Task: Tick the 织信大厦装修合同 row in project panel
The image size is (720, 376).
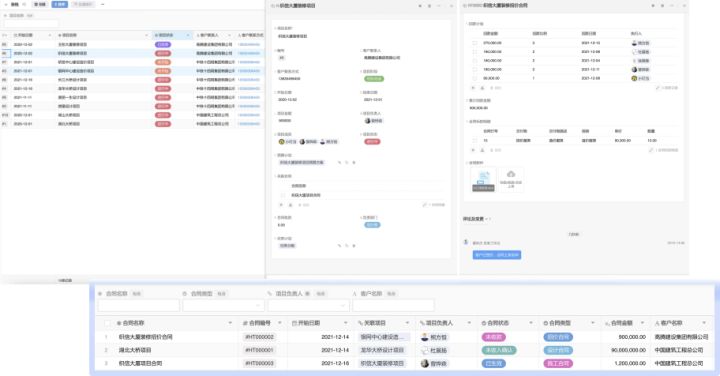Action: click(x=283, y=195)
